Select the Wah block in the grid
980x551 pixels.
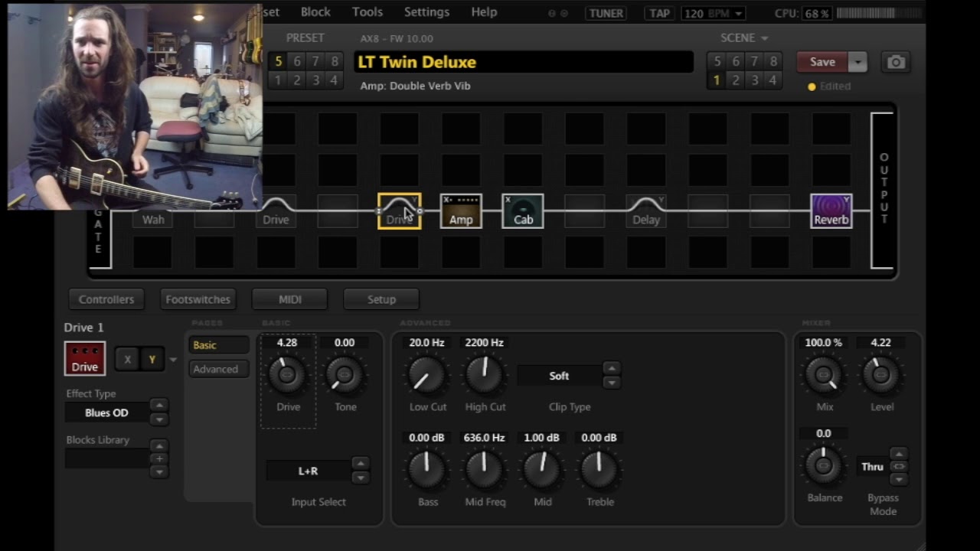(x=153, y=211)
